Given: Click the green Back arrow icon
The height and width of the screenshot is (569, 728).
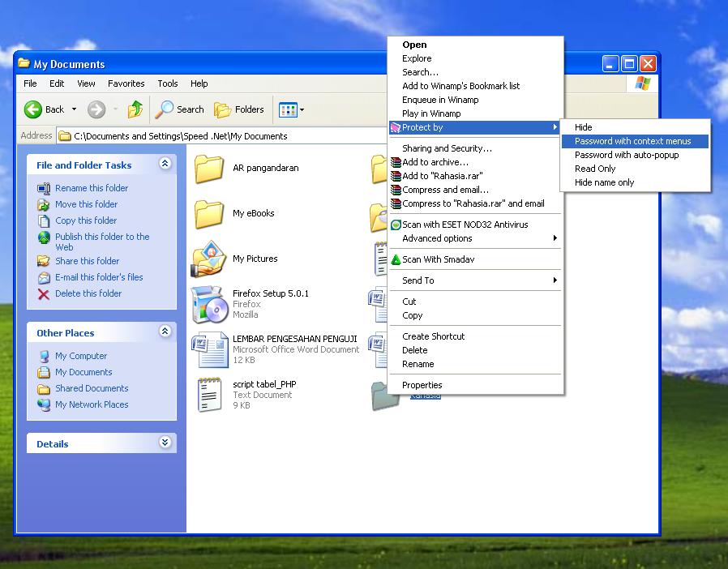Looking at the screenshot, I should click(x=33, y=109).
